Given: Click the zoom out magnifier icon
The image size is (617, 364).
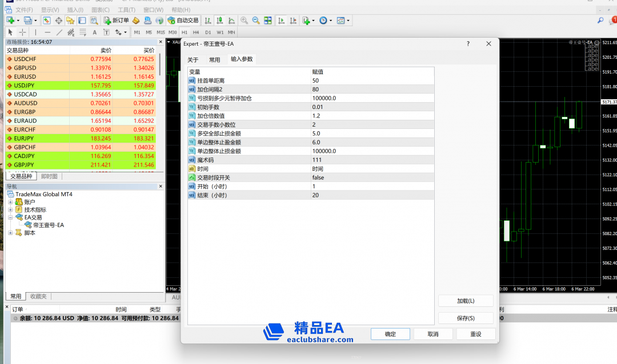Looking at the screenshot, I should tap(256, 21).
